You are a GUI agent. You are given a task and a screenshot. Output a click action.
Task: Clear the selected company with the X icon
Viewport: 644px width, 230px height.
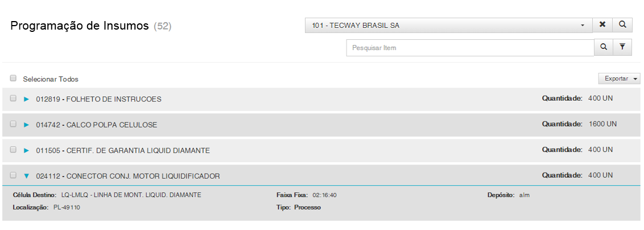click(602, 25)
